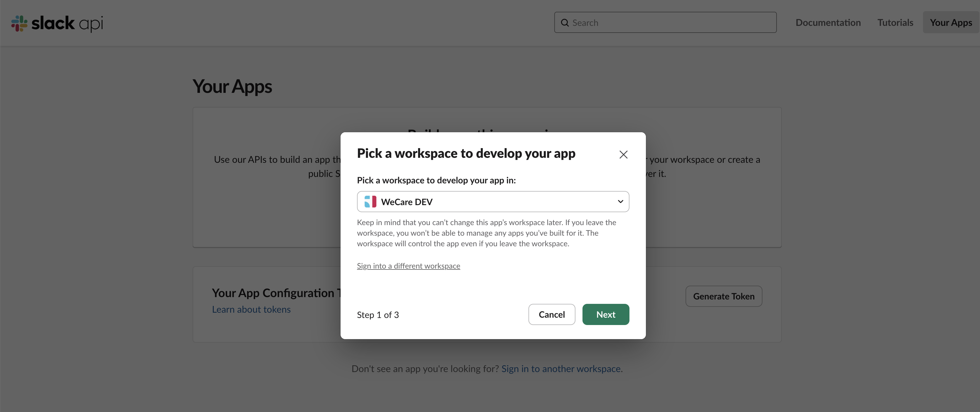Open the Learn about tokens link
980x412 pixels.
[x=251, y=309]
